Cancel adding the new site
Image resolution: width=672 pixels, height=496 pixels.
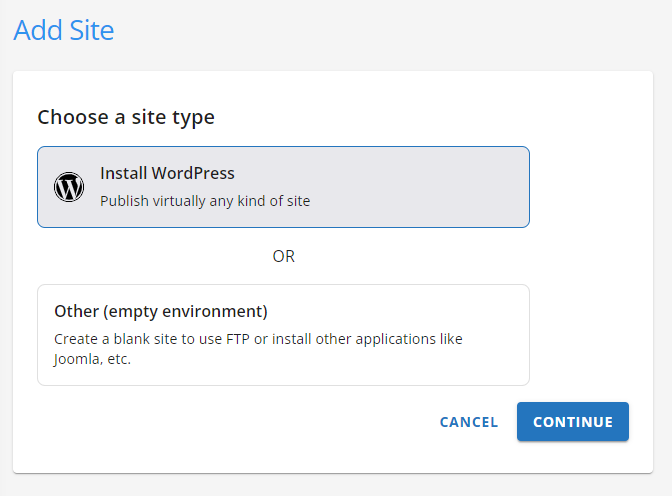point(469,422)
